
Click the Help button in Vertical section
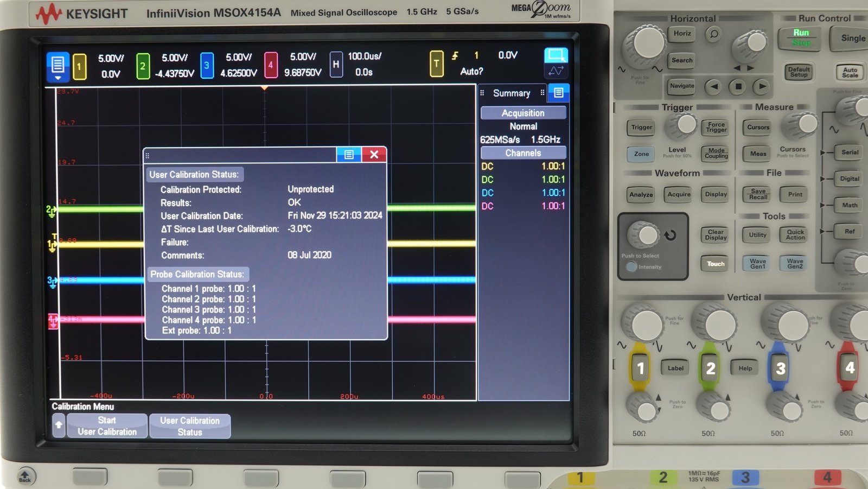click(x=745, y=368)
